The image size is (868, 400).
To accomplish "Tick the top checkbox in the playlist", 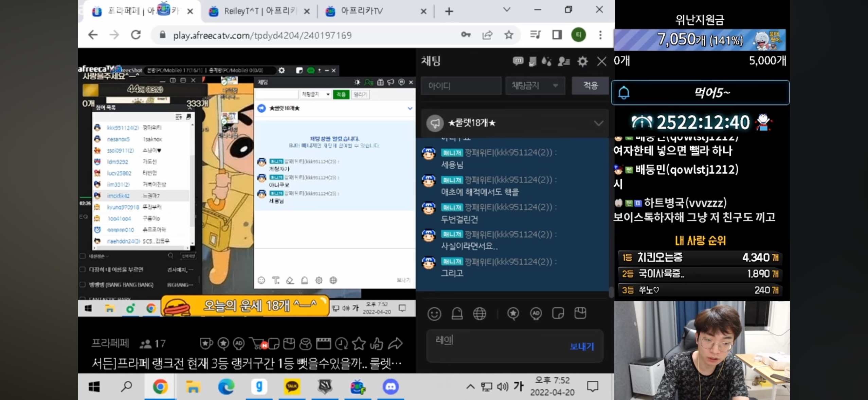I will click(x=83, y=256).
